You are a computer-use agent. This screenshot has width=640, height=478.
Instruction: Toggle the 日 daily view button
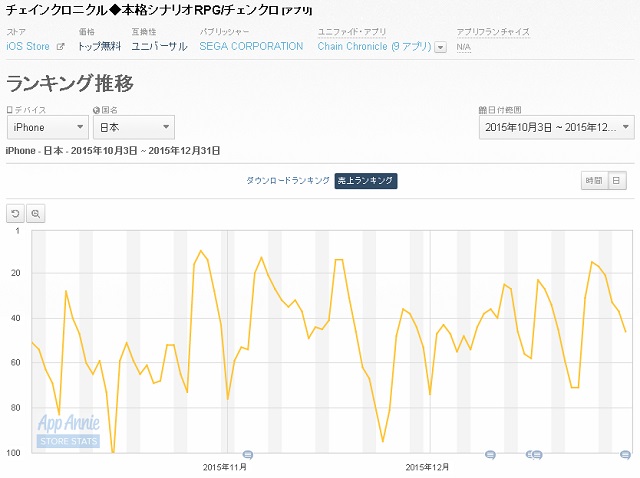pos(617,180)
